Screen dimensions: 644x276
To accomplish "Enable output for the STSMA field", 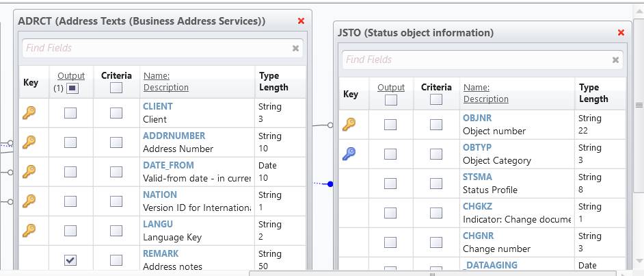I will pos(390,184).
